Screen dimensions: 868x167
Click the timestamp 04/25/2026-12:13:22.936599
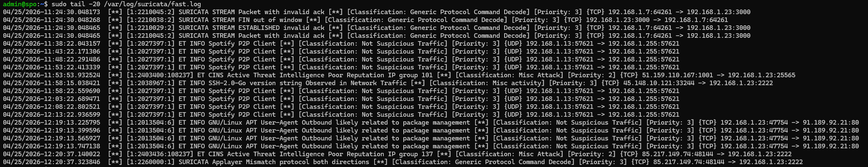(51, 115)
